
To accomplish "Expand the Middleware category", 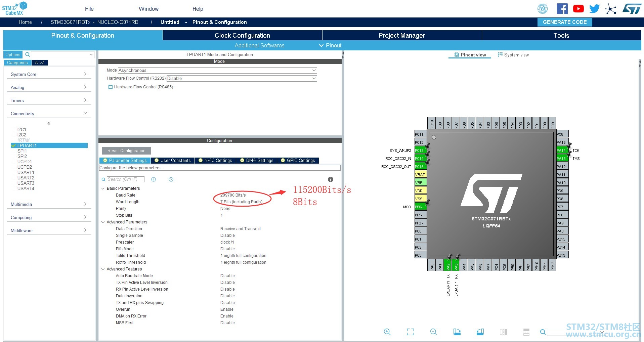I will [x=49, y=230].
